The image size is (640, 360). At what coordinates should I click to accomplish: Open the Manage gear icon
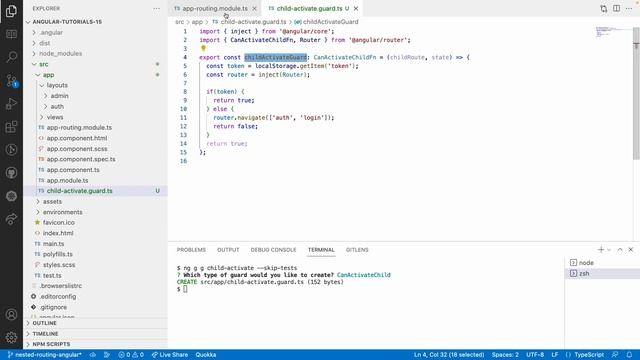tap(11, 338)
